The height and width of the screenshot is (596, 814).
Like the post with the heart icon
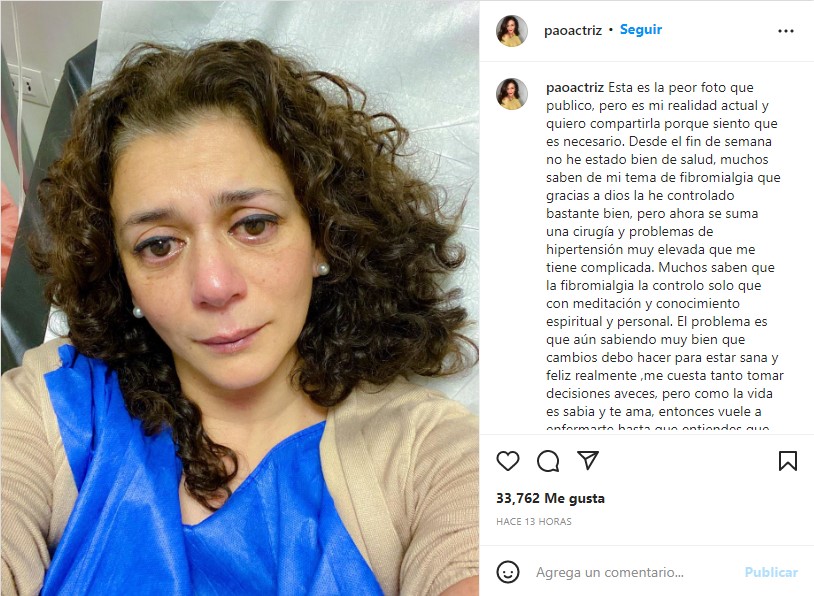click(x=508, y=460)
